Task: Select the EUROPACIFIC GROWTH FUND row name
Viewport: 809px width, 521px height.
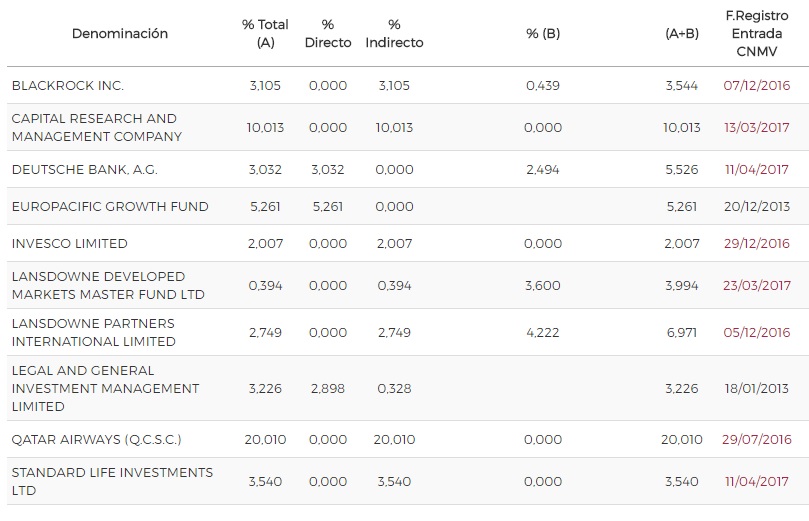Action: (110, 207)
